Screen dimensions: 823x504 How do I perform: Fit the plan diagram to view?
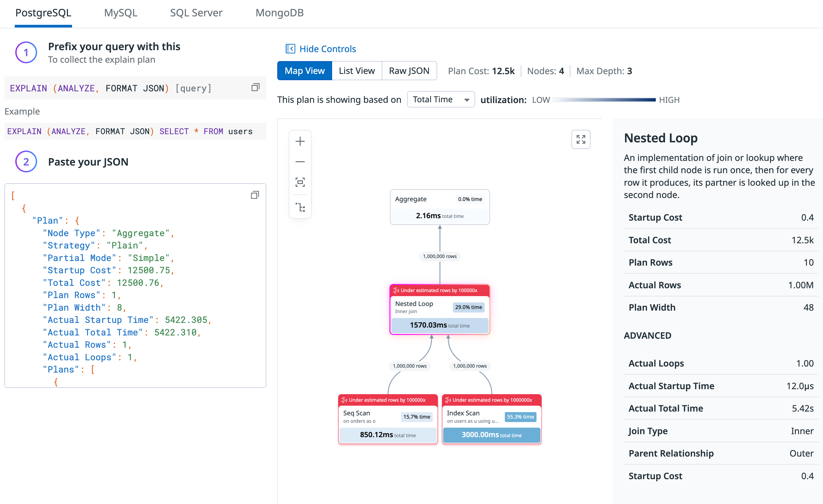point(300,182)
